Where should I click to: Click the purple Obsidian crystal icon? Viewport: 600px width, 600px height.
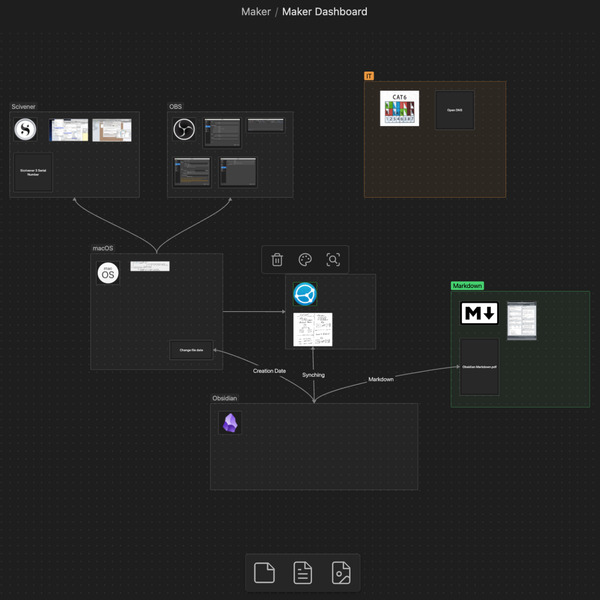click(231, 423)
